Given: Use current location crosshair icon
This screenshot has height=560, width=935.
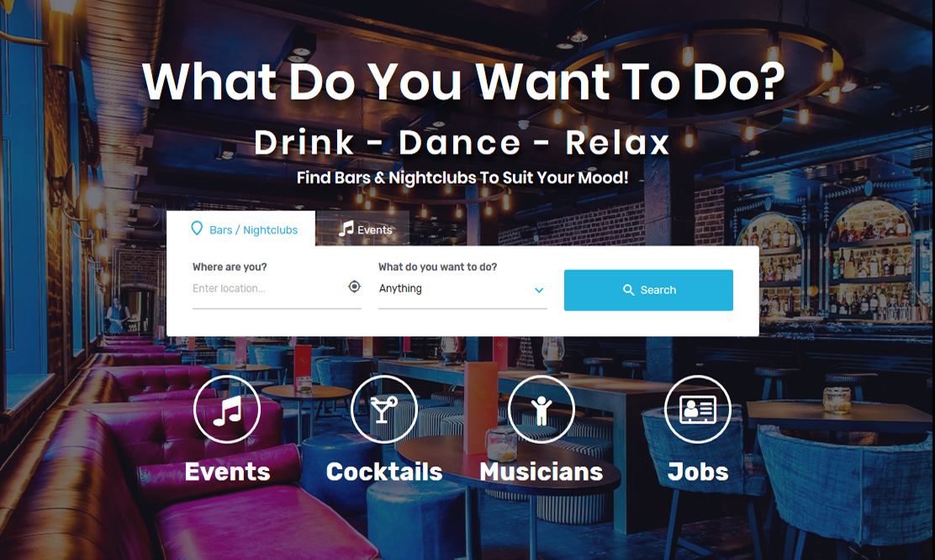Looking at the screenshot, I should coord(354,287).
